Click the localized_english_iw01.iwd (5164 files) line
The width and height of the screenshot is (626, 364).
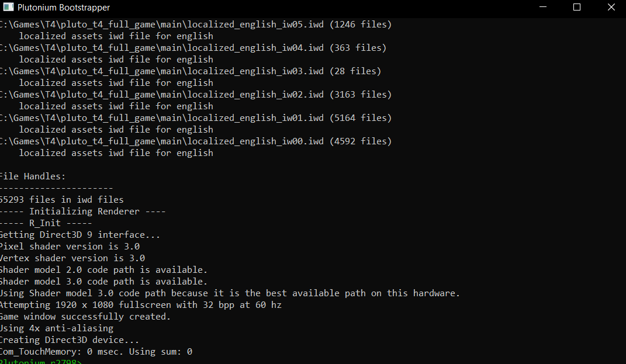click(196, 118)
